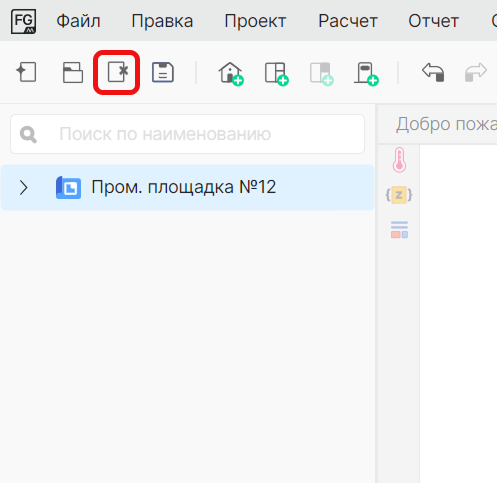This screenshot has height=483, width=497.
Task: Create a new project file icon
Action: pyautogui.click(x=26, y=72)
